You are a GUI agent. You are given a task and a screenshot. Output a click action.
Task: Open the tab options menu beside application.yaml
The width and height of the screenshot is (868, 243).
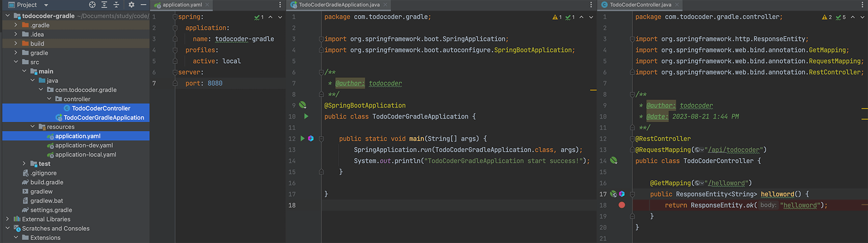click(280, 5)
